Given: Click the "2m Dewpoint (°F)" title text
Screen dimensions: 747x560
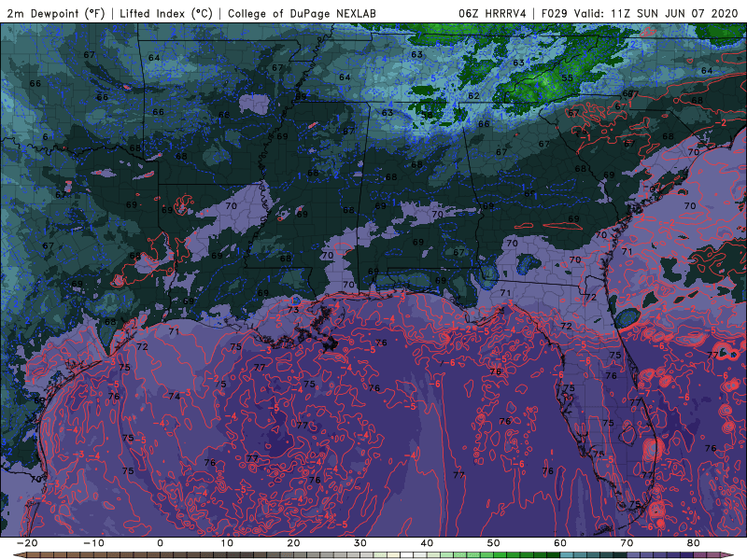Looking at the screenshot, I should (56, 13).
